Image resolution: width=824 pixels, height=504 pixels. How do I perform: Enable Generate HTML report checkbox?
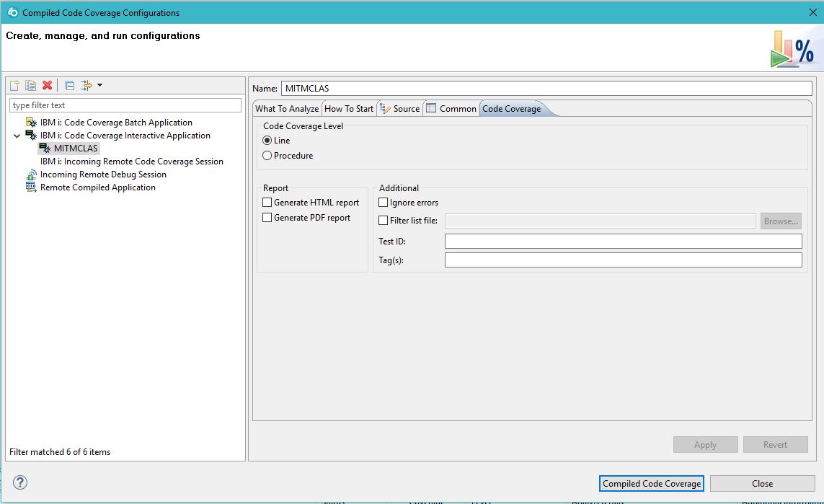[267, 203]
